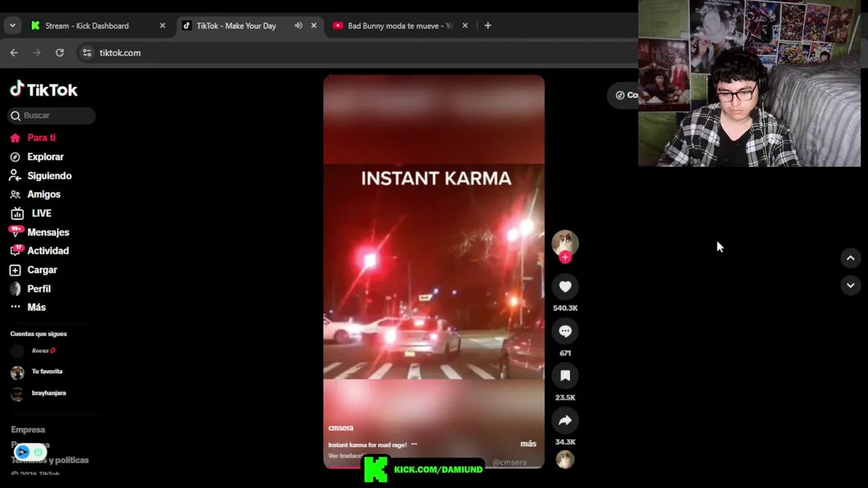Select the TikTok - Make Your Day tab
The height and width of the screenshot is (488, 868).
(236, 26)
